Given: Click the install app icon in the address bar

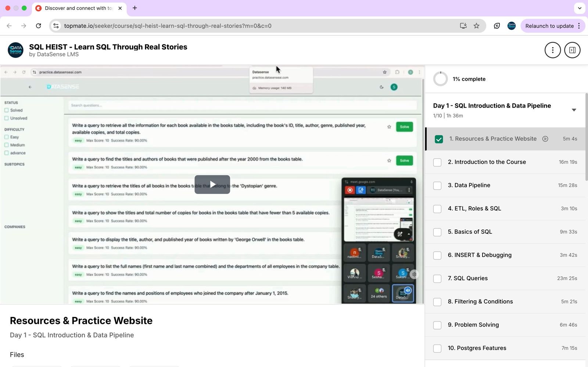Looking at the screenshot, I should point(463,26).
